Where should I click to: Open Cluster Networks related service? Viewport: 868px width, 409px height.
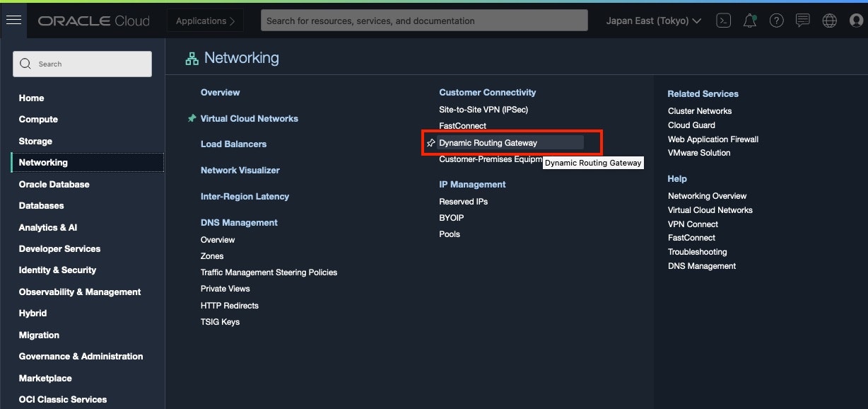pos(700,111)
